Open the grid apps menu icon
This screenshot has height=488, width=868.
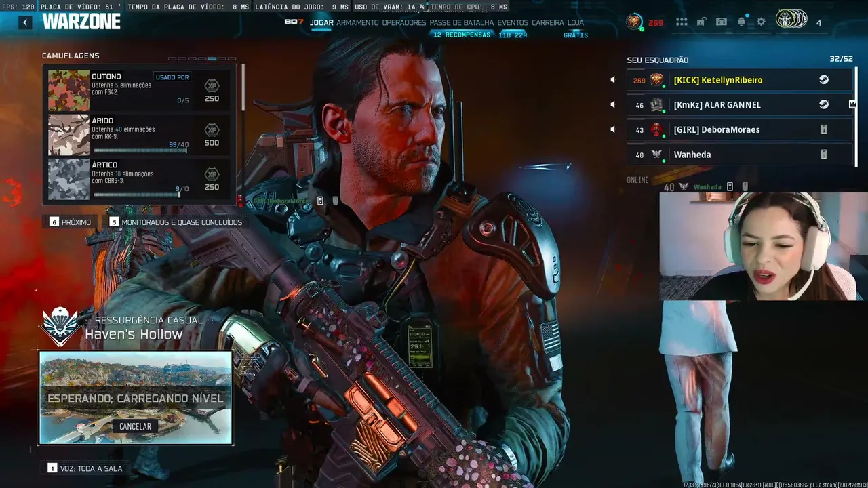pyautogui.click(x=682, y=22)
